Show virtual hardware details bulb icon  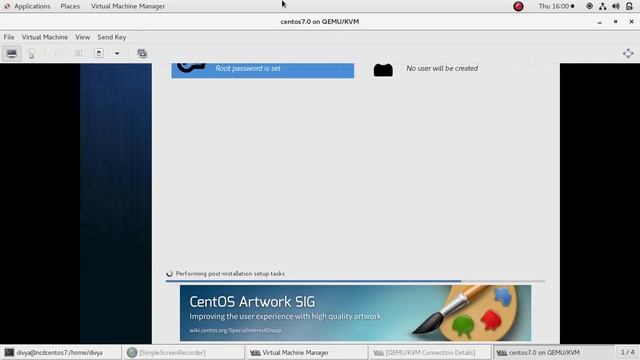point(31,53)
